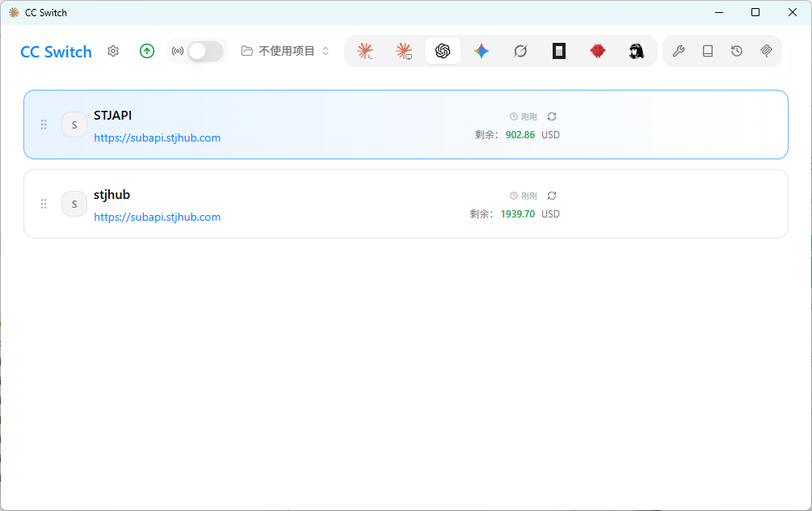Open the Grok slashed-circle app tab
Image resolution: width=812 pixels, height=511 pixels.
520,51
